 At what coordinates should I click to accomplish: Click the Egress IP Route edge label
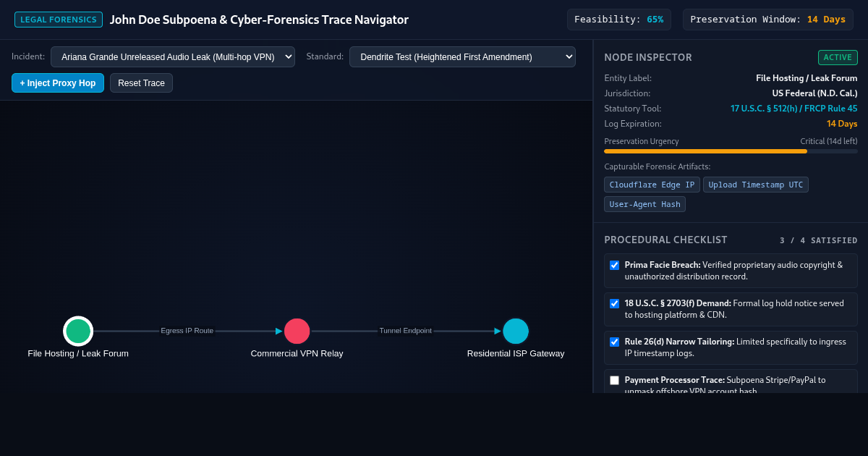[187, 331]
